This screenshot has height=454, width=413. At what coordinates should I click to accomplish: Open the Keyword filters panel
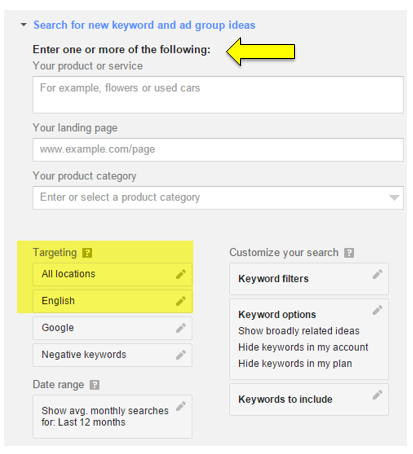pos(309,279)
